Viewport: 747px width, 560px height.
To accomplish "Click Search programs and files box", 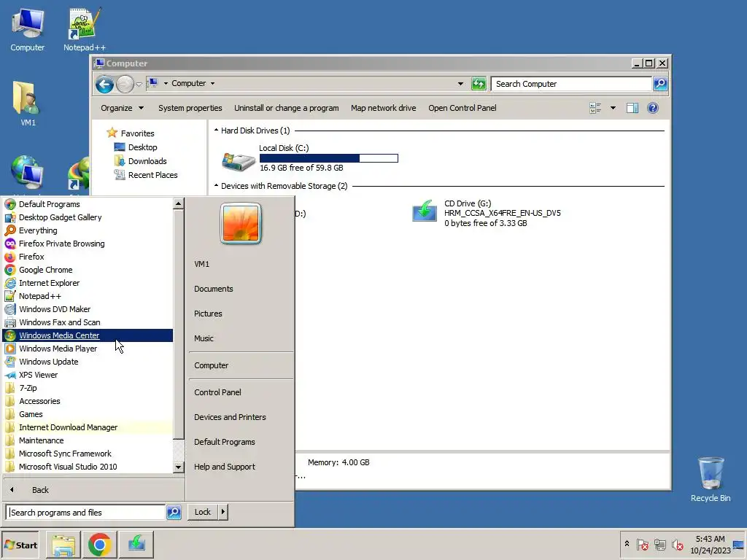I will pos(86,513).
